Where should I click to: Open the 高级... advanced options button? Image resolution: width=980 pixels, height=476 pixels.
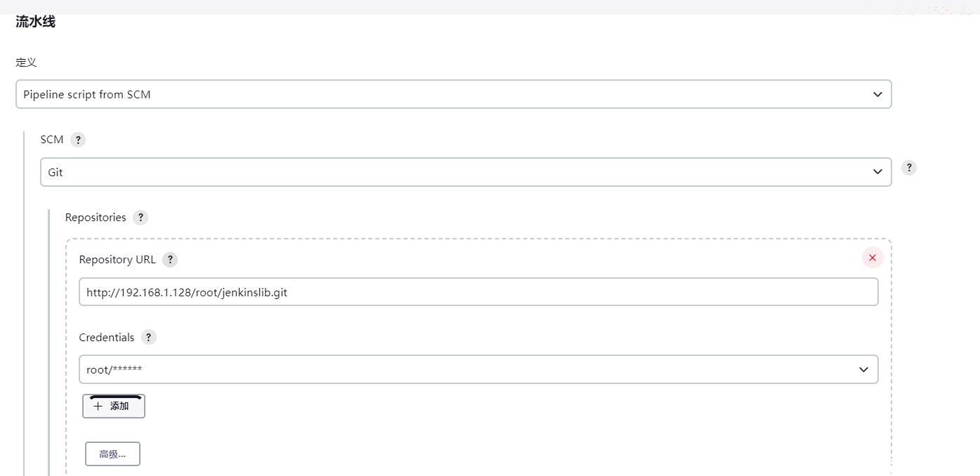point(112,454)
